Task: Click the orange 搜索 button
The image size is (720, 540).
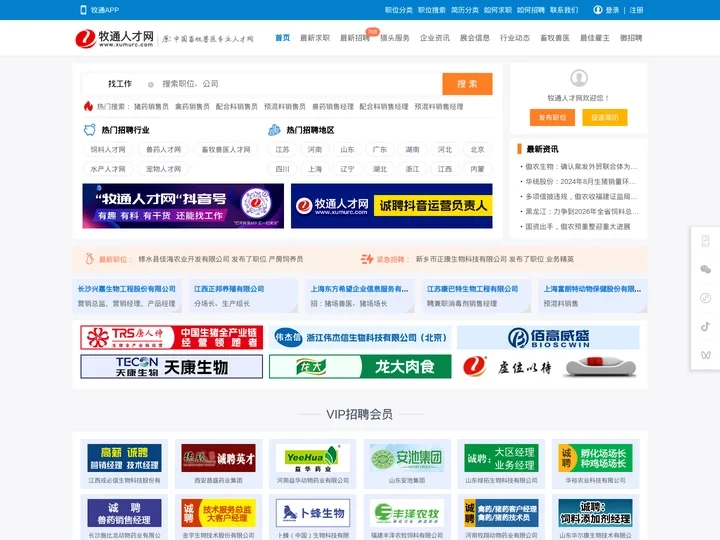Action: click(x=467, y=84)
